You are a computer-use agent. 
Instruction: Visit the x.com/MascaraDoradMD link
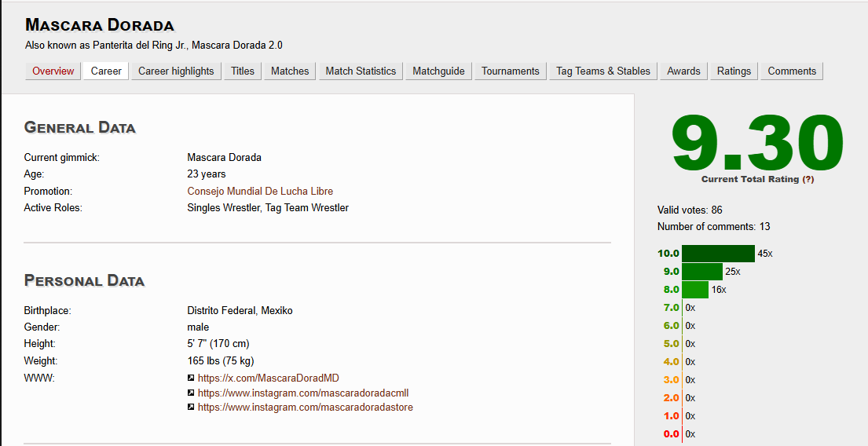tap(268, 378)
